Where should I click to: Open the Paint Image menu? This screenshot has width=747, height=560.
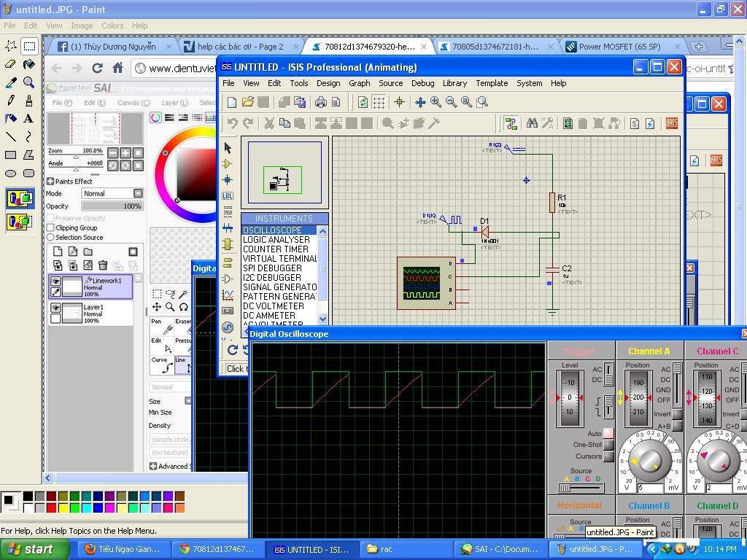[x=82, y=26]
